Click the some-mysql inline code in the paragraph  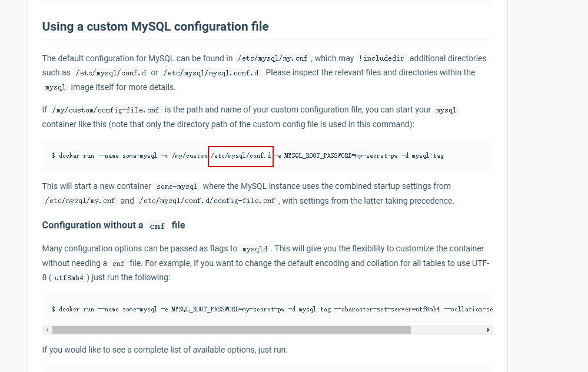[177, 187]
